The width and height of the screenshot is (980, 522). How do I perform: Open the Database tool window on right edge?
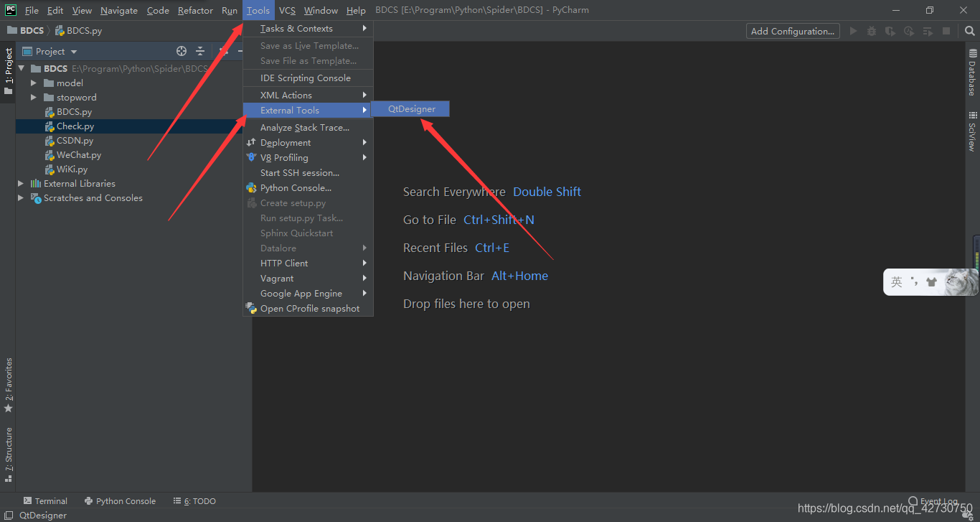tap(973, 72)
